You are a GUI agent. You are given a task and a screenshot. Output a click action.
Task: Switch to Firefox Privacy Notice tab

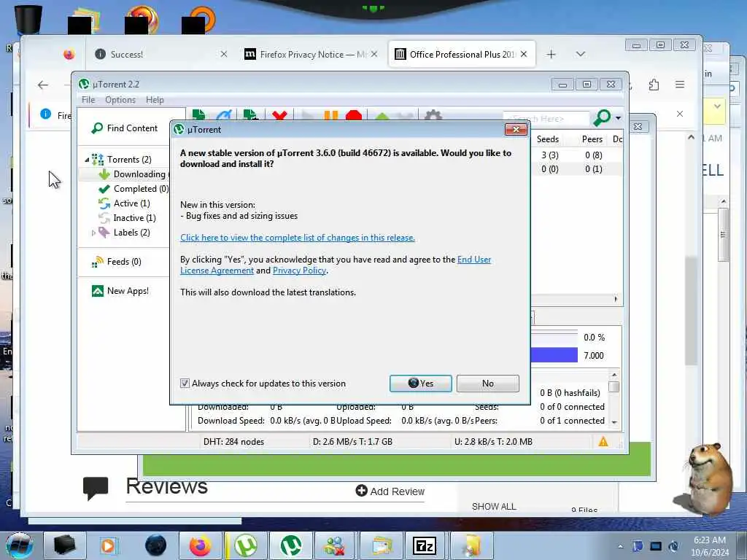click(x=309, y=54)
